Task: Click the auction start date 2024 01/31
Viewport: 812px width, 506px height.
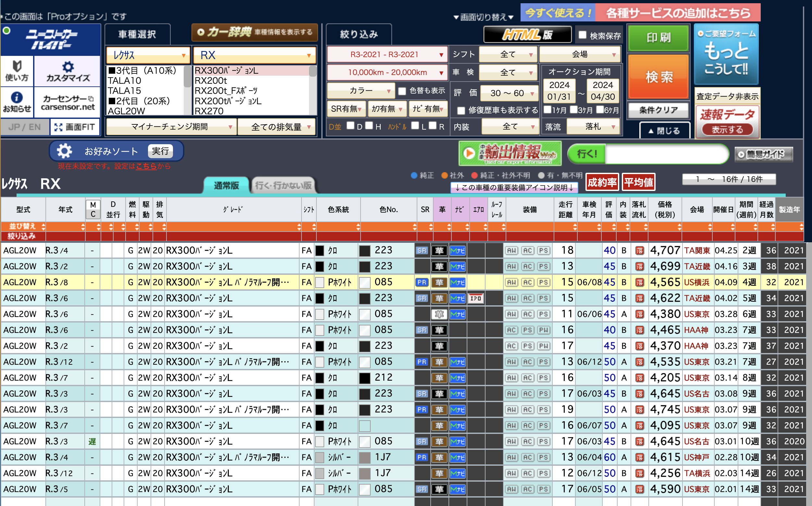Action: [x=559, y=91]
